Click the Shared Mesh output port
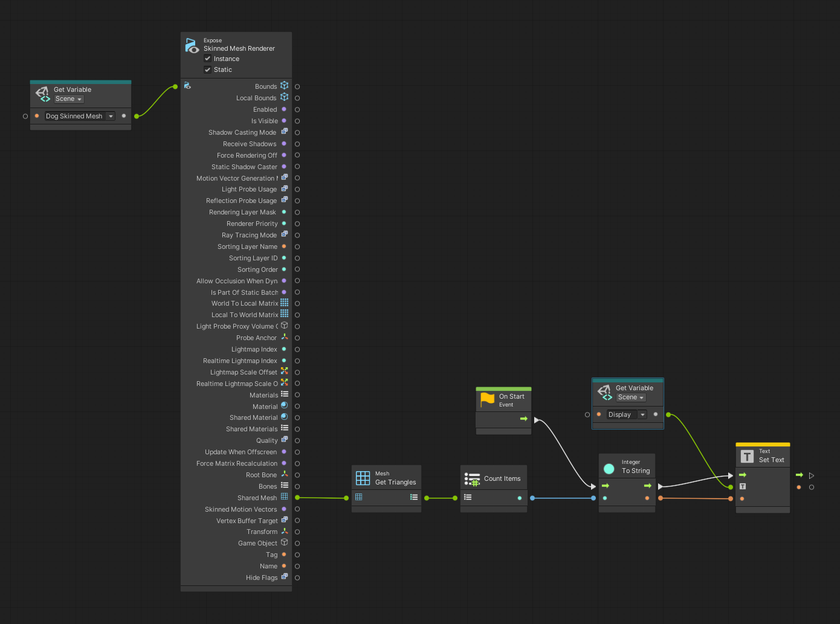The width and height of the screenshot is (840, 624). point(297,498)
